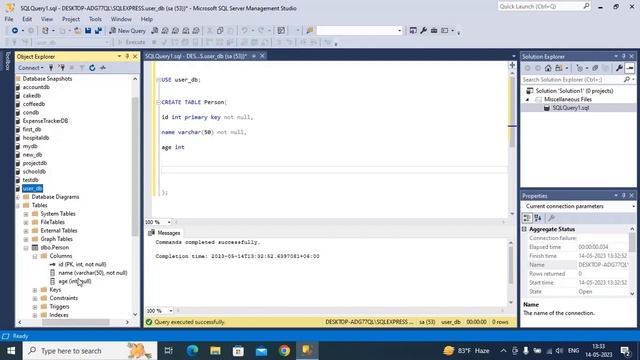The width and height of the screenshot is (640, 360).
Task: Click the Undo arrow icon
Action: [244, 31]
